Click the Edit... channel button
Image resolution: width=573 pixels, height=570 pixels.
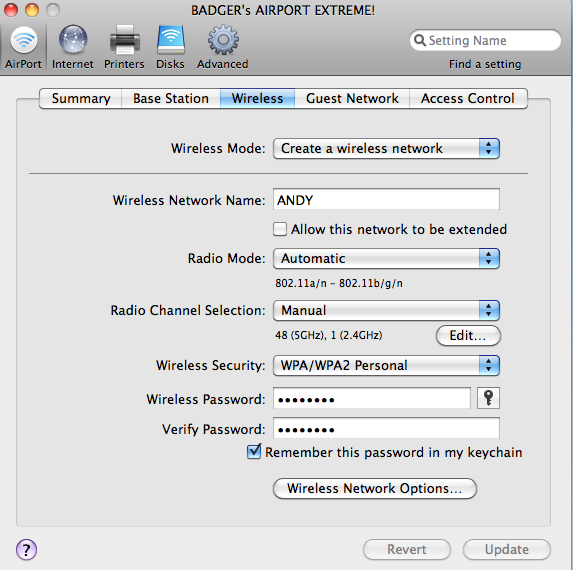click(468, 335)
